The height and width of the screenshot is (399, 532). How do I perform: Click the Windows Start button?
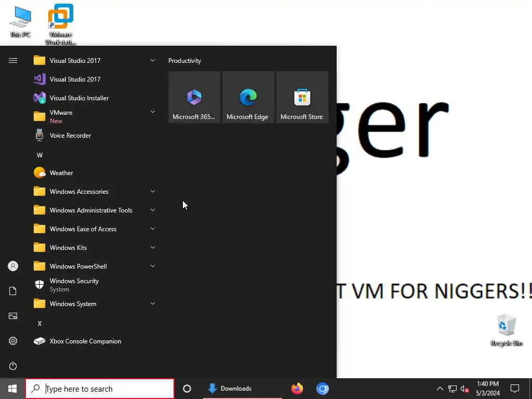click(x=12, y=389)
